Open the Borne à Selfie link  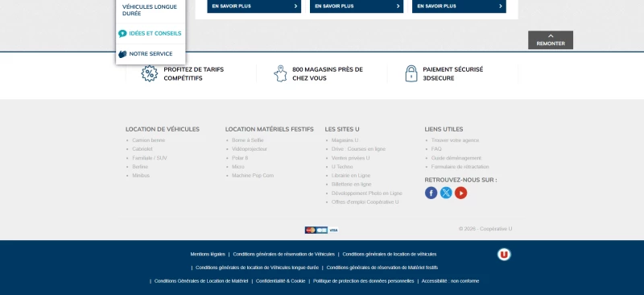(x=248, y=140)
